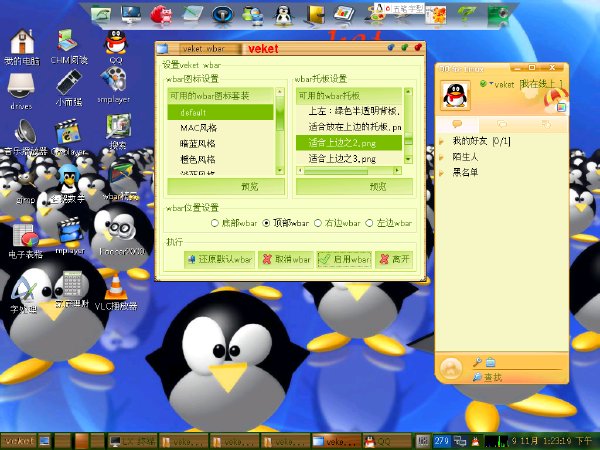600x450 pixels.
Task: Select the 上左：绿色半透明背板 dock entry
Action: coord(349,111)
